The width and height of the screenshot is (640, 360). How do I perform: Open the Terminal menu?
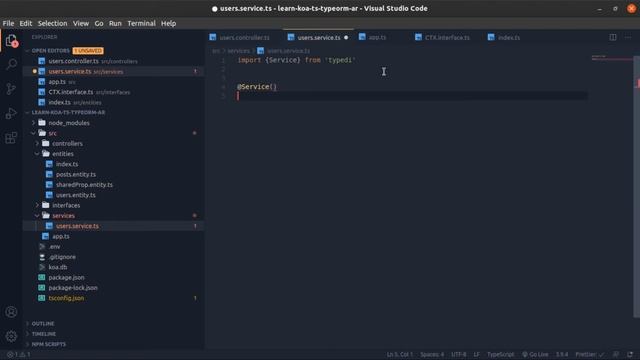141,23
